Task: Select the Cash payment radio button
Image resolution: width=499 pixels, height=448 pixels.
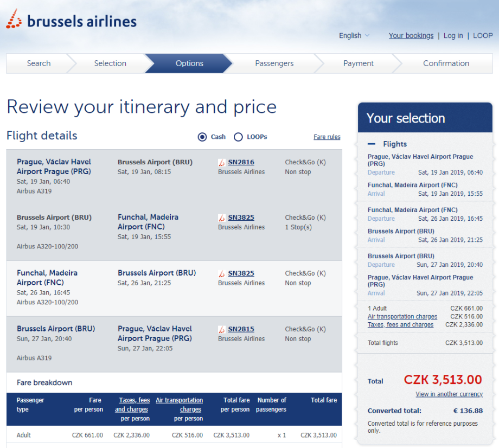Action: (x=202, y=137)
